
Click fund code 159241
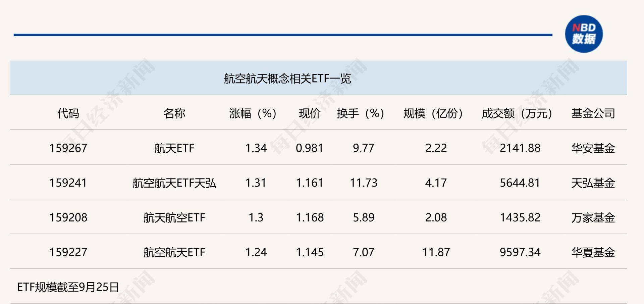(68, 183)
